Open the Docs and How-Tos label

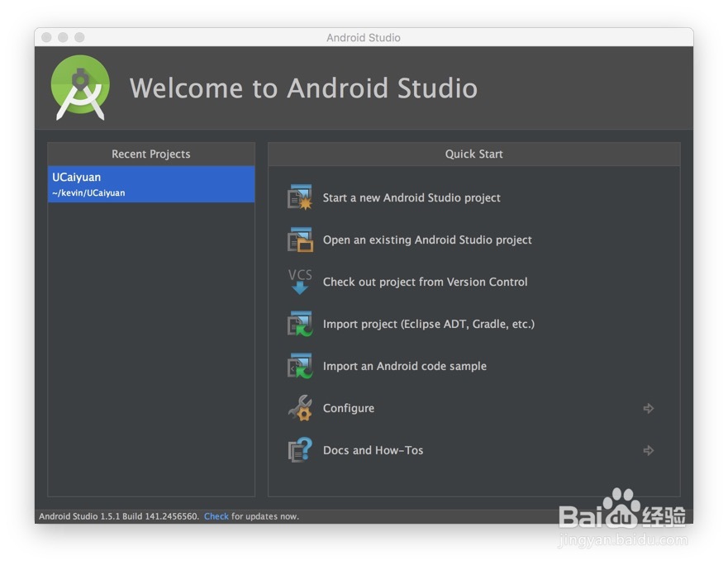[373, 450]
